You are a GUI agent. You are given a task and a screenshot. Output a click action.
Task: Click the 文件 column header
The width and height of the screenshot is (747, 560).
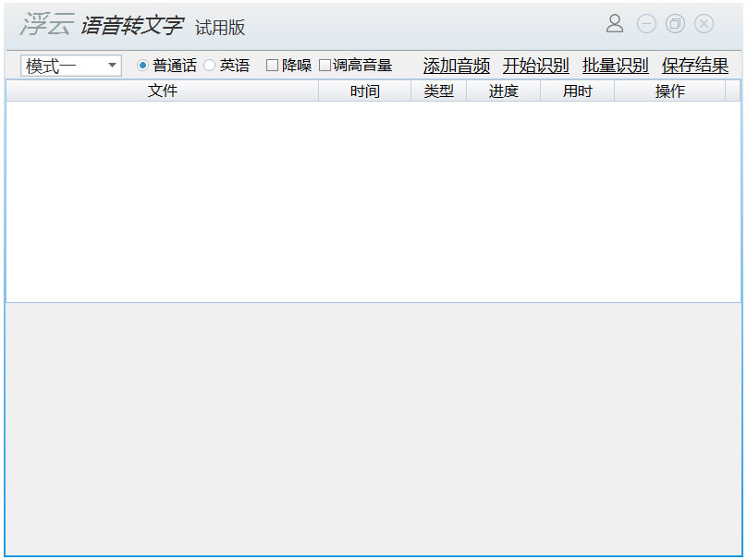[x=163, y=91]
